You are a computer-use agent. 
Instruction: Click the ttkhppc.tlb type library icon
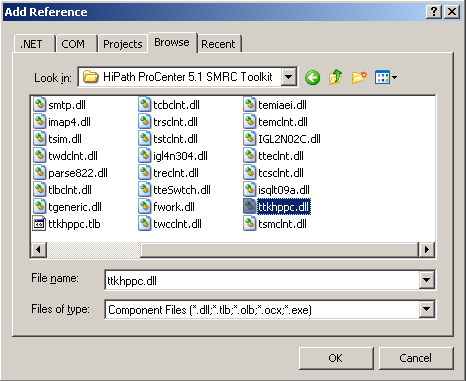point(39,223)
